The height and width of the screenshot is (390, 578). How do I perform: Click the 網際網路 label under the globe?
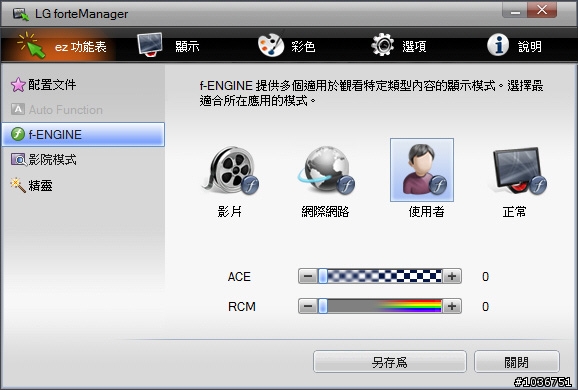[325, 212]
